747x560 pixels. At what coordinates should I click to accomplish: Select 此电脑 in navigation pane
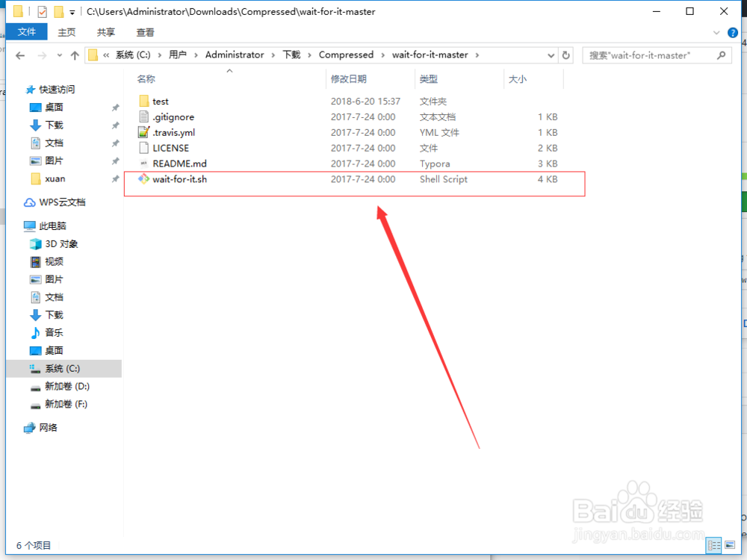click(x=52, y=225)
